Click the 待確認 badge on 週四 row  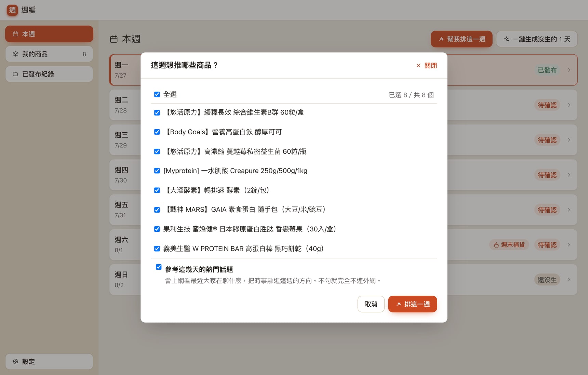coord(547,175)
